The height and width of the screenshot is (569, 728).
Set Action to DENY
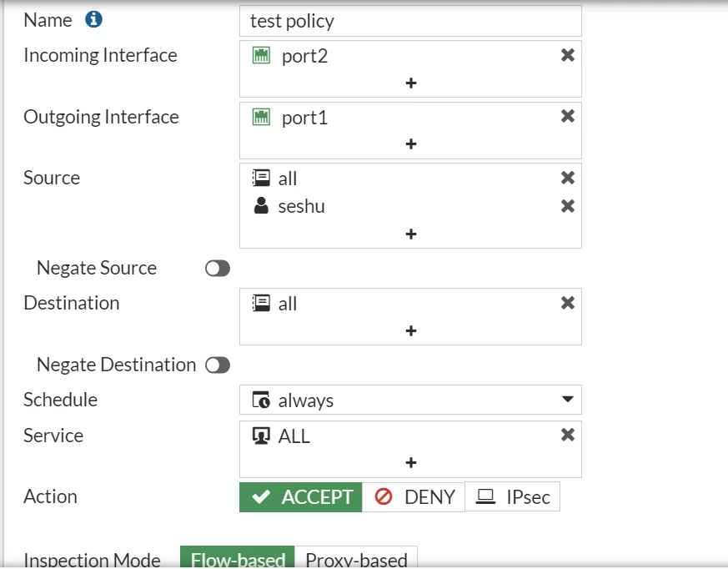click(x=414, y=497)
